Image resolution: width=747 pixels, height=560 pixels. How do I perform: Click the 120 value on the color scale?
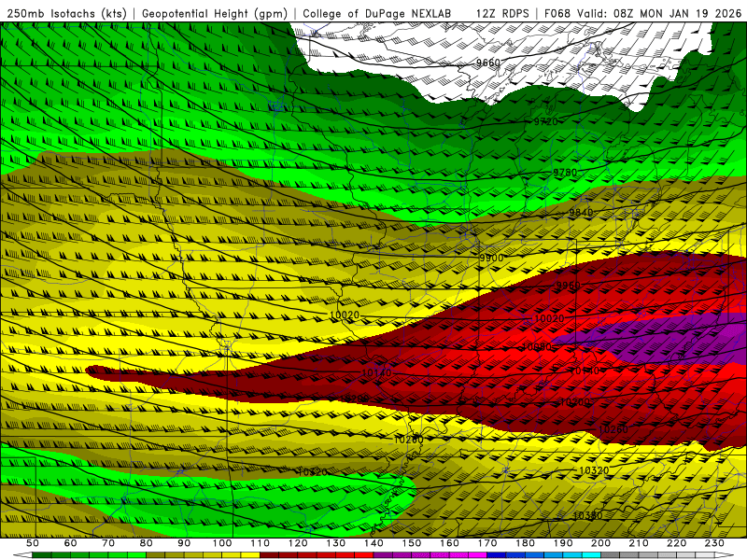click(x=298, y=543)
